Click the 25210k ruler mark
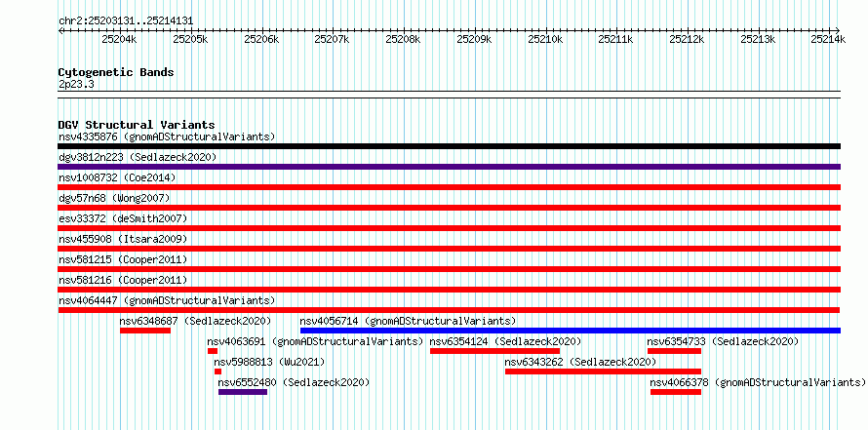Screen dimensions: 868x430 click(545, 40)
